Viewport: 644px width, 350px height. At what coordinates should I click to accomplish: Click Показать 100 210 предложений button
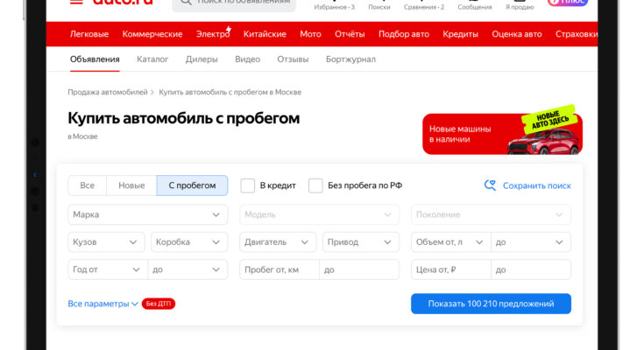pyautogui.click(x=491, y=304)
